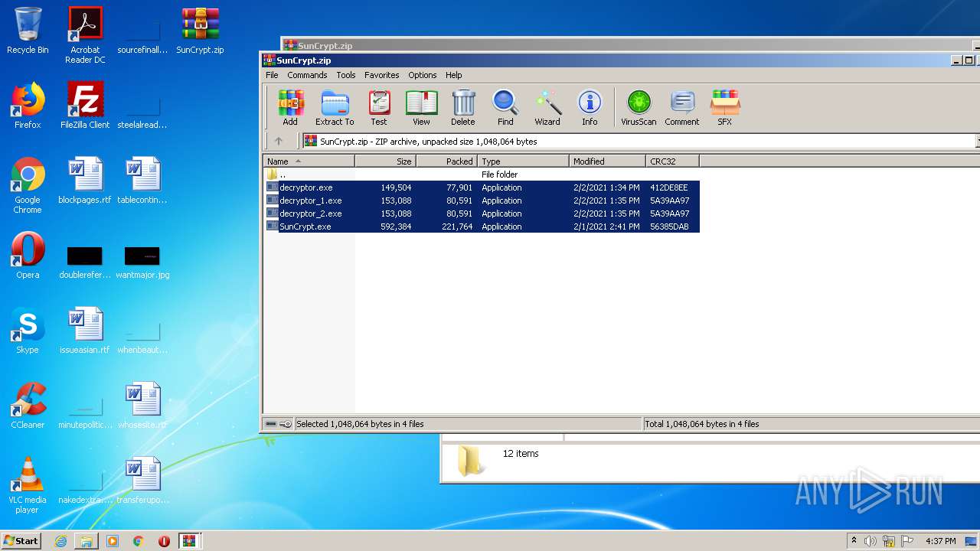Sort by the Name column header

[x=309, y=161]
